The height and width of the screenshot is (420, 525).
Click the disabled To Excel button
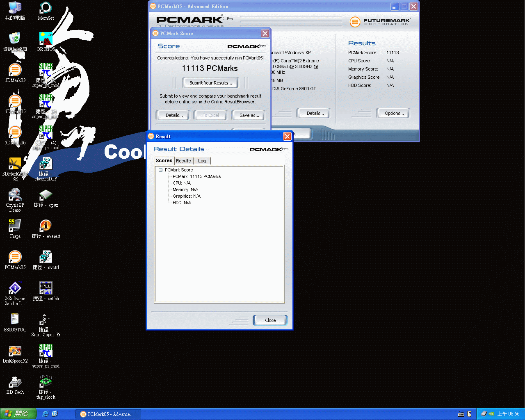(x=211, y=115)
